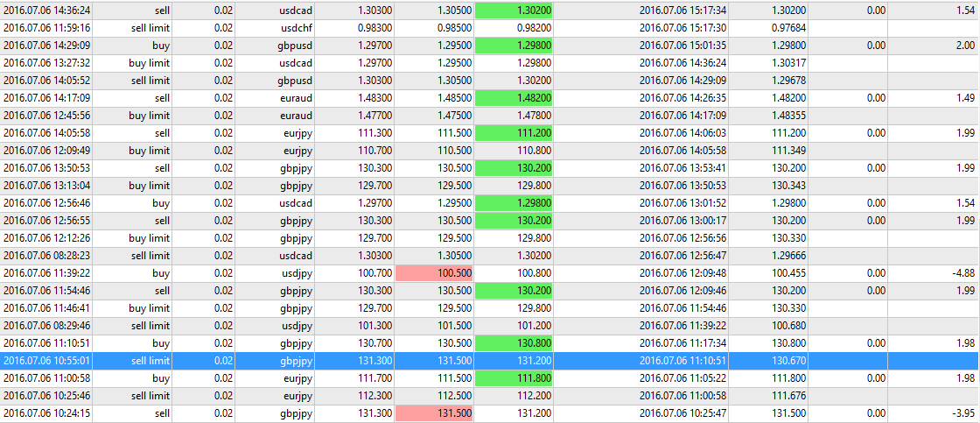Select the green-highlighted 1.48200 cell
This screenshot has height=423, width=980.
point(514,98)
